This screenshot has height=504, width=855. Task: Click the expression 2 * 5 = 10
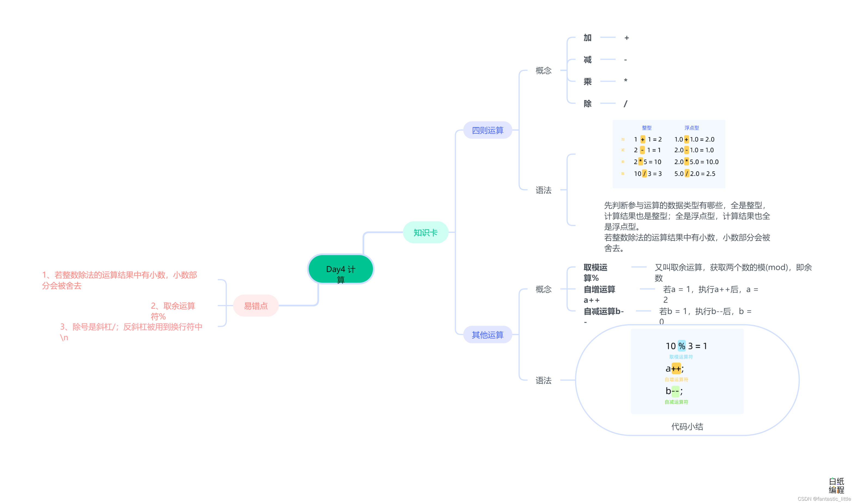[647, 162]
